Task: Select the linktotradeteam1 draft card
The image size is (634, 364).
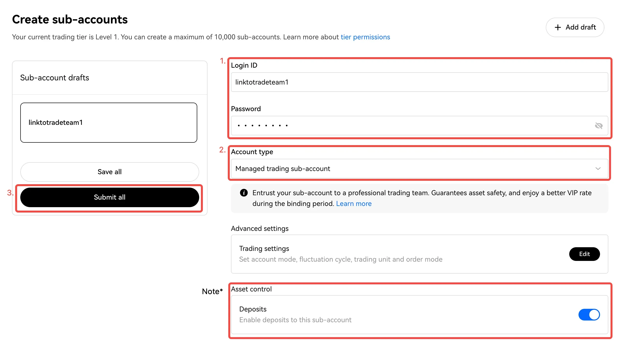Action: [109, 122]
